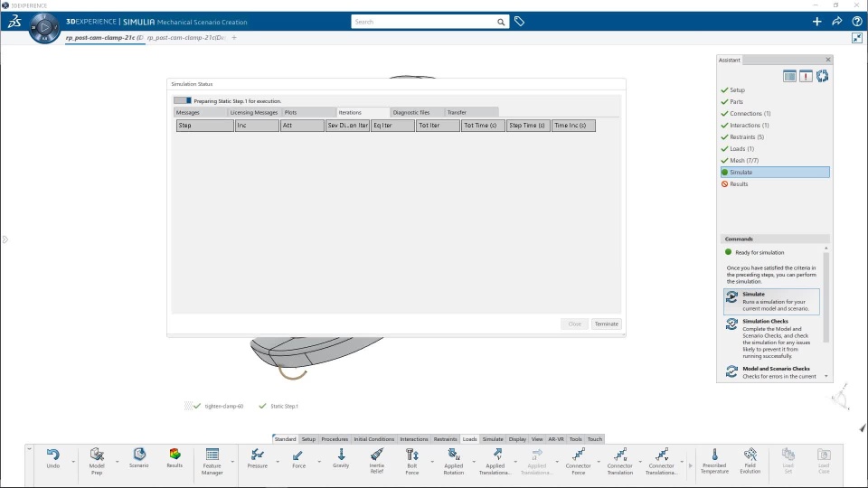Select the Bolt Force tool

click(x=412, y=461)
